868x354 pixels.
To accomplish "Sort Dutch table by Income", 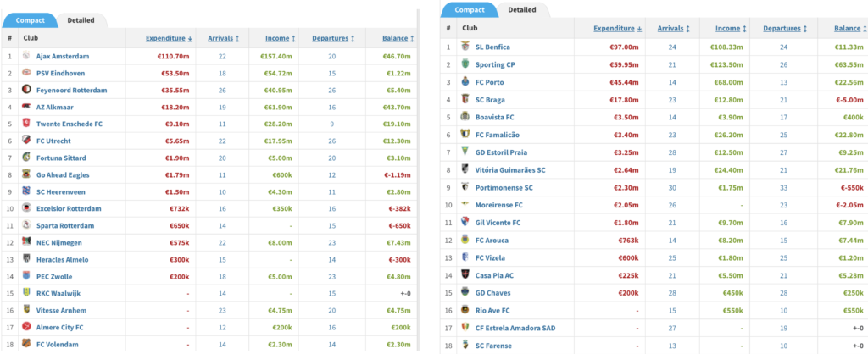I will click(x=280, y=39).
